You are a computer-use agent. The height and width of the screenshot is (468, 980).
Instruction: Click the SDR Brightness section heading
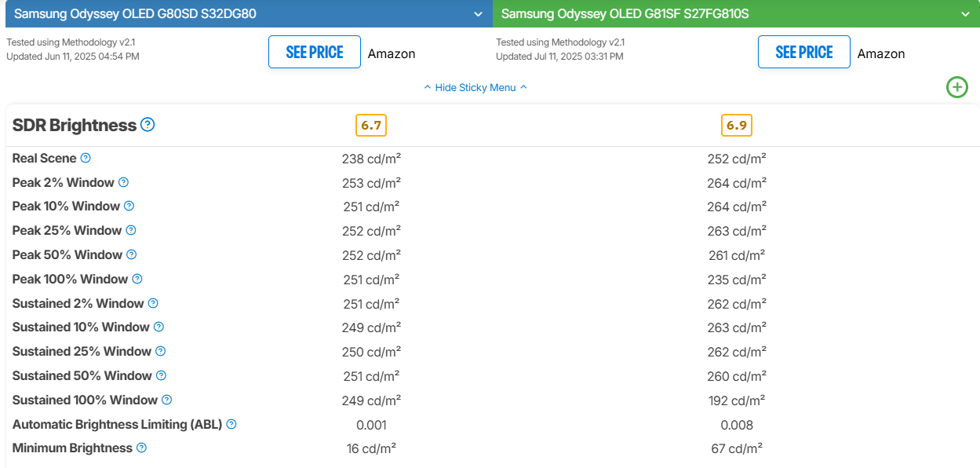coord(75,125)
